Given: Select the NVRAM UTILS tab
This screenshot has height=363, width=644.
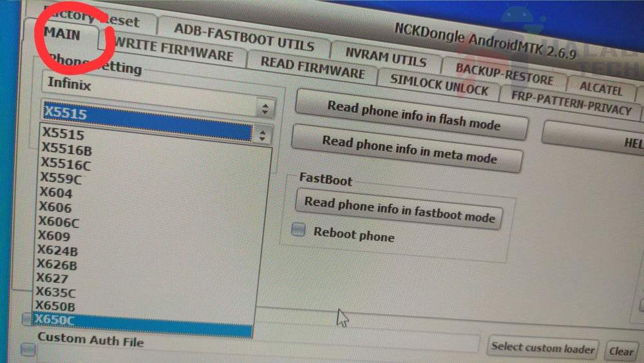Looking at the screenshot, I should tap(385, 57).
